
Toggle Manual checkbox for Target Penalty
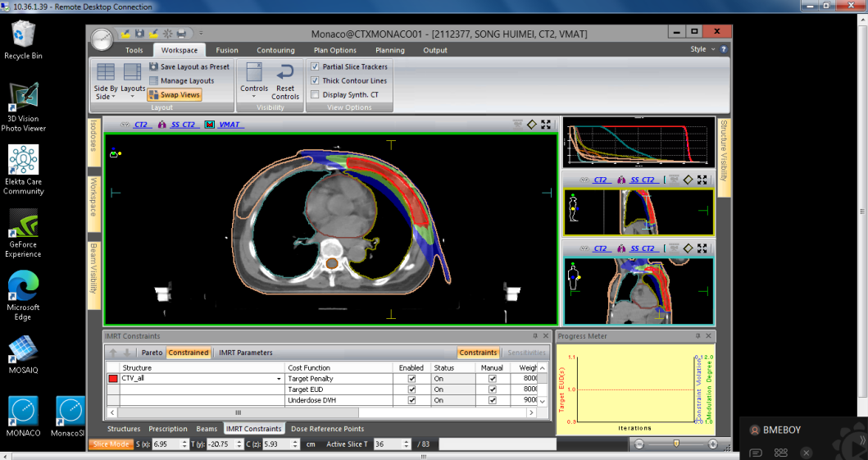click(492, 379)
